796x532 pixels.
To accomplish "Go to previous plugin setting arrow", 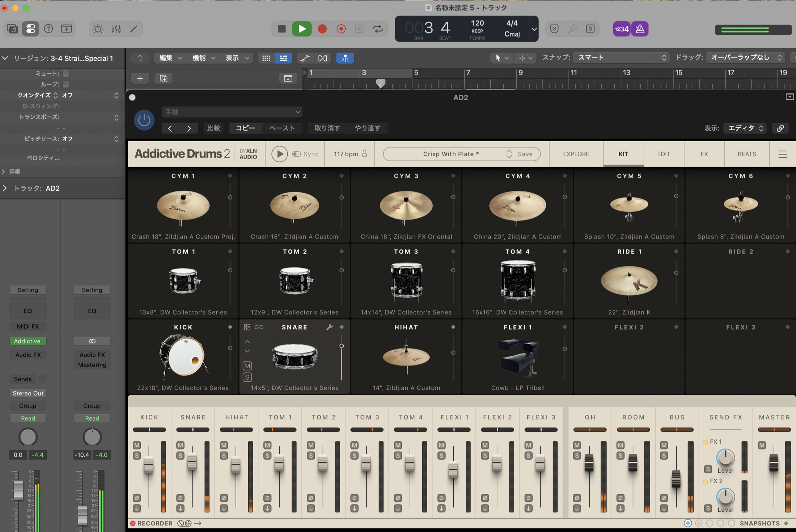I will pos(170,128).
